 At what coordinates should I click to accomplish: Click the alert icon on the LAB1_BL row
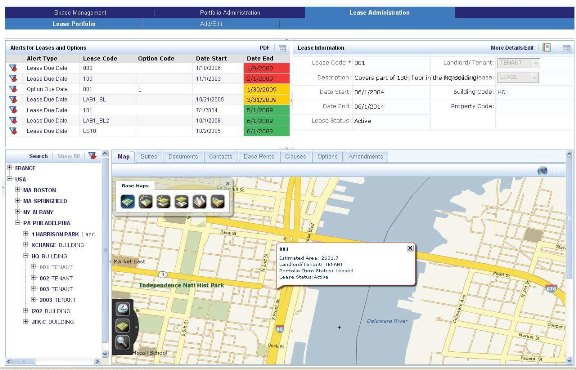pos(13,99)
